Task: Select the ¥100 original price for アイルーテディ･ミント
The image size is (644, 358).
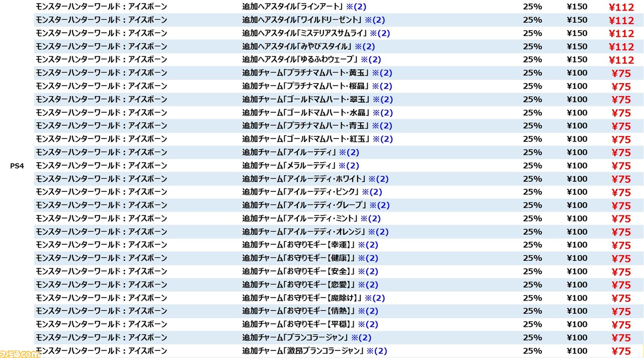Action: 577,218
